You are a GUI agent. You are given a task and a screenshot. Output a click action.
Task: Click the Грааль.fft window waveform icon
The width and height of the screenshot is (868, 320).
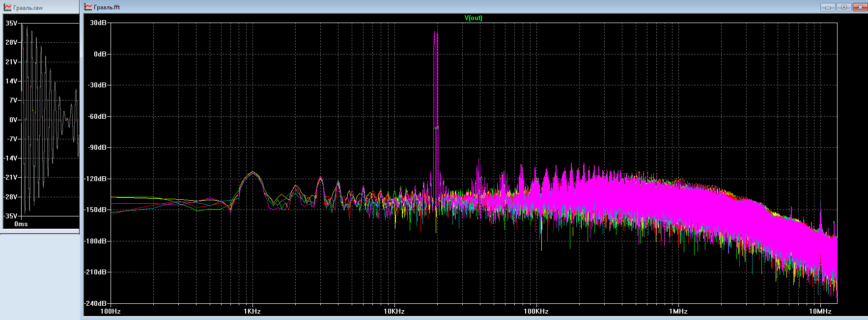[x=88, y=7]
